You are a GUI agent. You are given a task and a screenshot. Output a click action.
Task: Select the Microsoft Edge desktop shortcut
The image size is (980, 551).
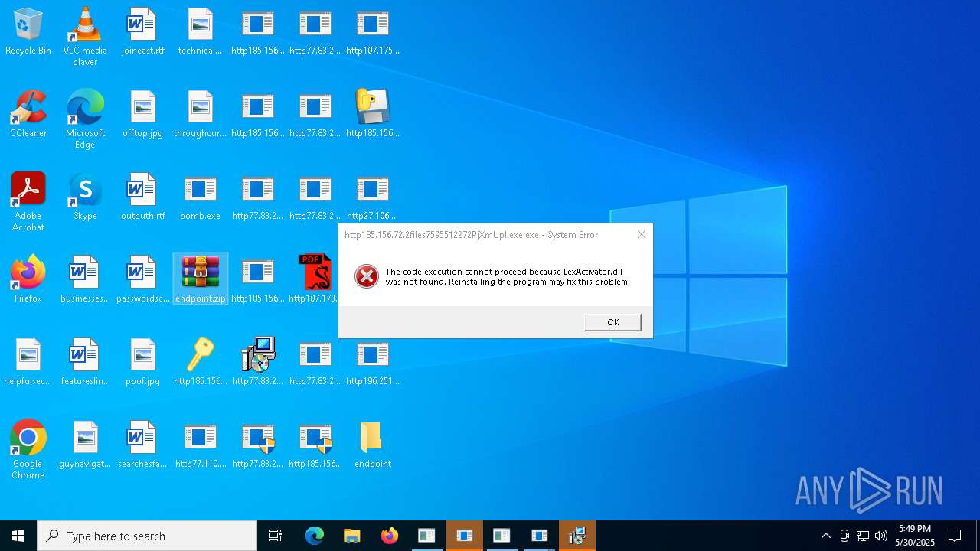click(x=85, y=119)
